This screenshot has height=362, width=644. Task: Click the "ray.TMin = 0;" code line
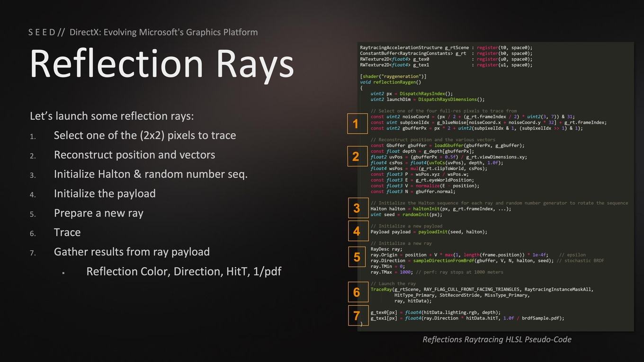[x=388, y=266]
